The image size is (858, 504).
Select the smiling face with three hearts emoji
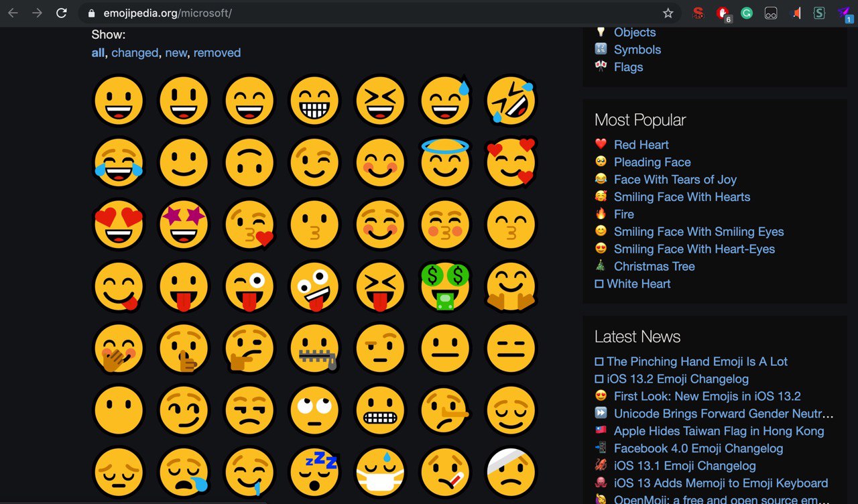pos(511,163)
